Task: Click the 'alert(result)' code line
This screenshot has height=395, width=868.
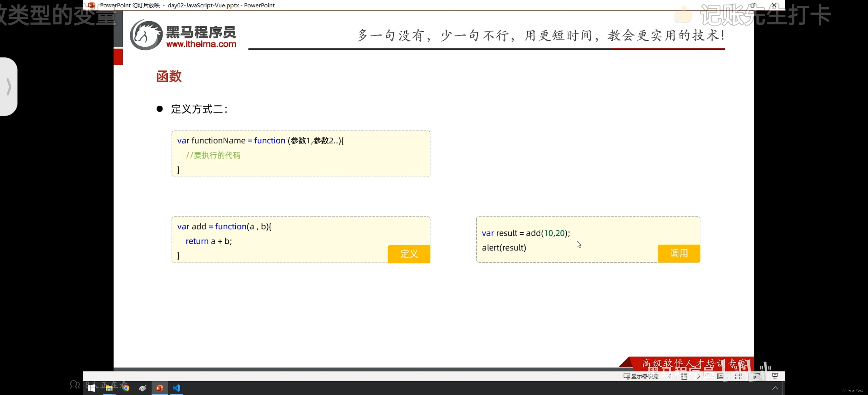Action: [x=504, y=248]
